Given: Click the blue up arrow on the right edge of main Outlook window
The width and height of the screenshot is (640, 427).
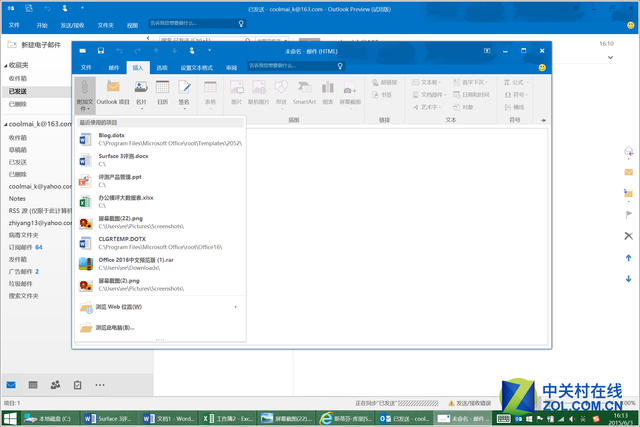Looking at the screenshot, I should 629,258.
